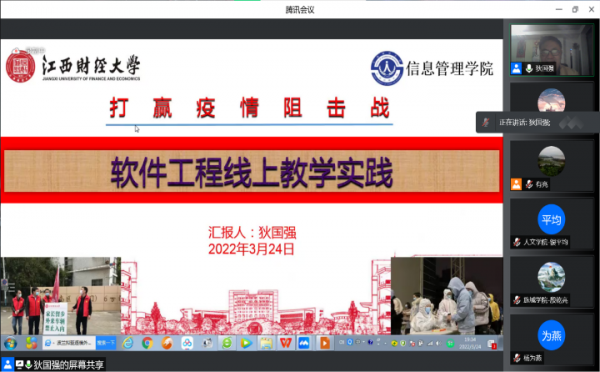Click the muted mic icon beside 杨为燕
The width and height of the screenshot is (600, 372).
point(517,358)
